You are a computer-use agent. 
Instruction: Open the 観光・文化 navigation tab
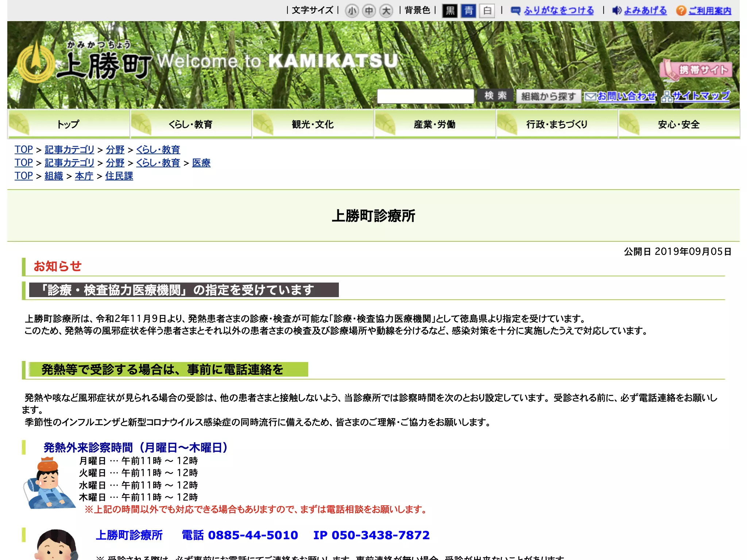tap(313, 124)
